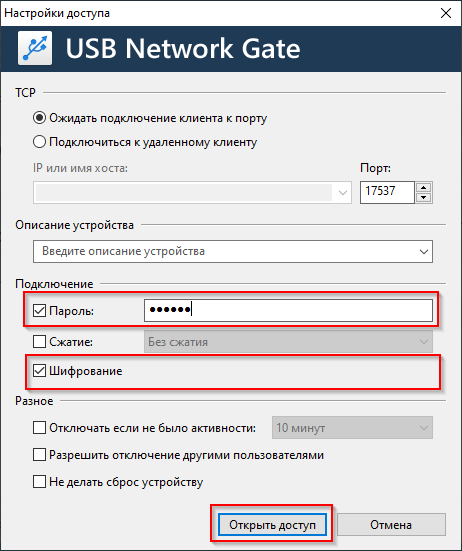Click the USB Network Gate logo icon
The image size is (462, 551).
(x=35, y=48)
